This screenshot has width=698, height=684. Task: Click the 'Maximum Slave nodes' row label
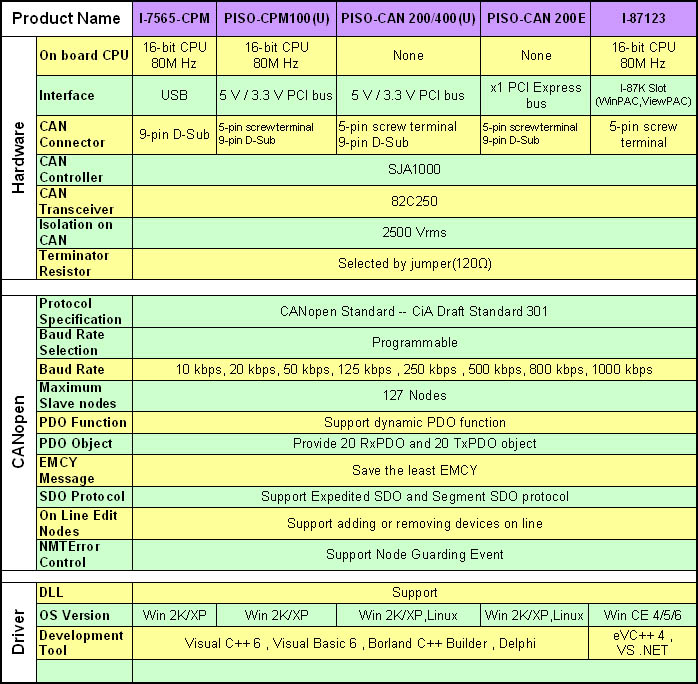84,396
